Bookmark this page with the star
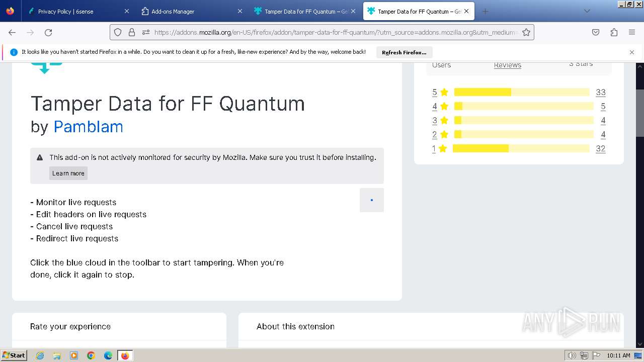 [526, 32]
